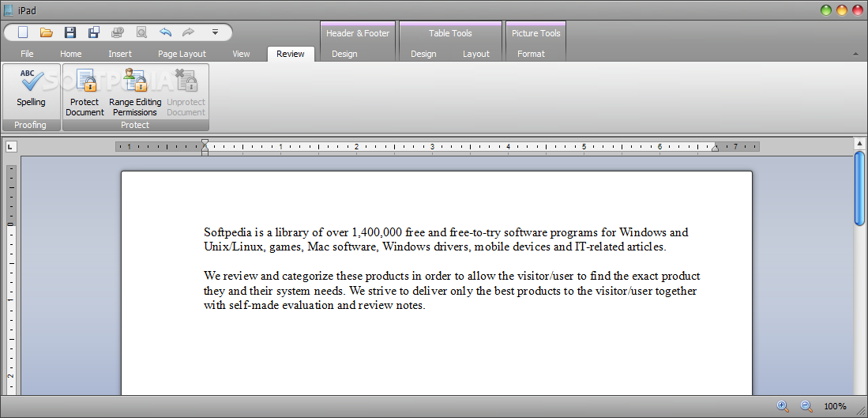The image size is (868, 418).
Task: Click the green window button
Action: tap(826, 10)
